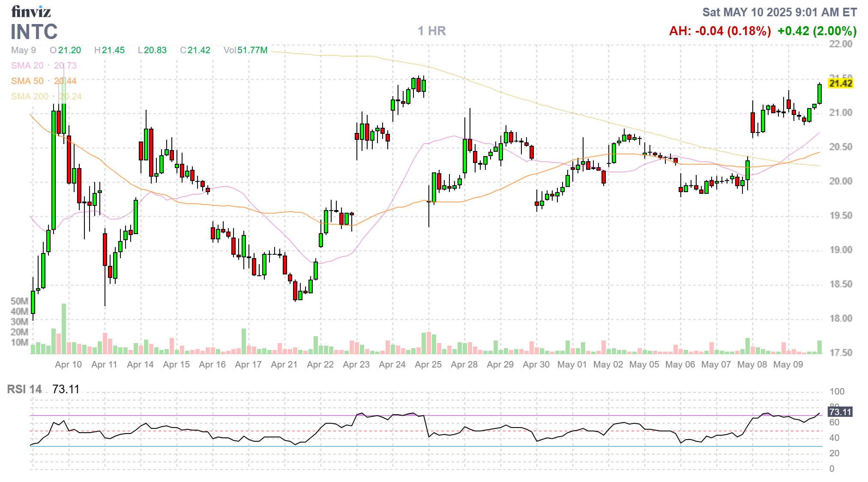Click the finviz logo
Viewport: 868px width, 482px height.
click(31, 12)
